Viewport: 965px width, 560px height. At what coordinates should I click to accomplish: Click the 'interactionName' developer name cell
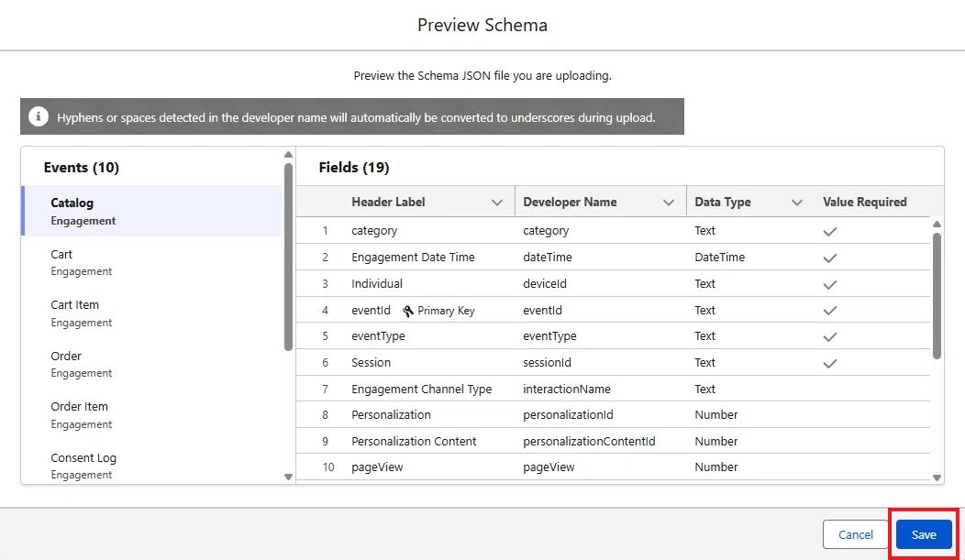point(567,390)
